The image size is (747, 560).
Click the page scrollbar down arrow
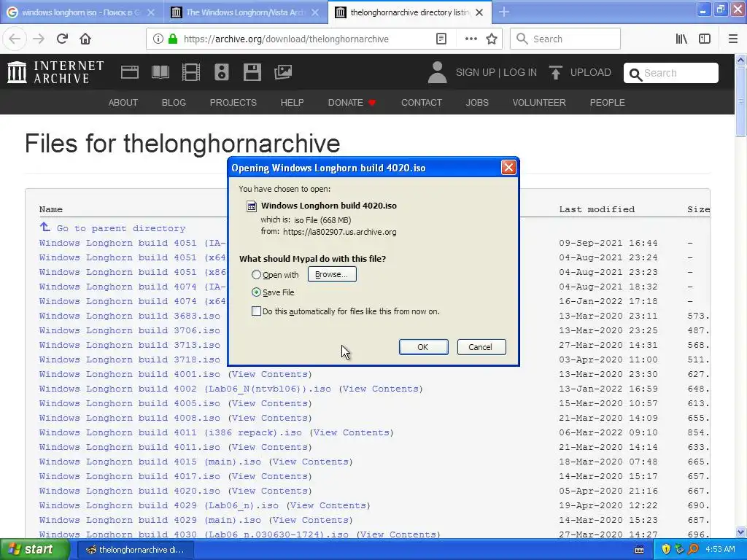[741, 532]
